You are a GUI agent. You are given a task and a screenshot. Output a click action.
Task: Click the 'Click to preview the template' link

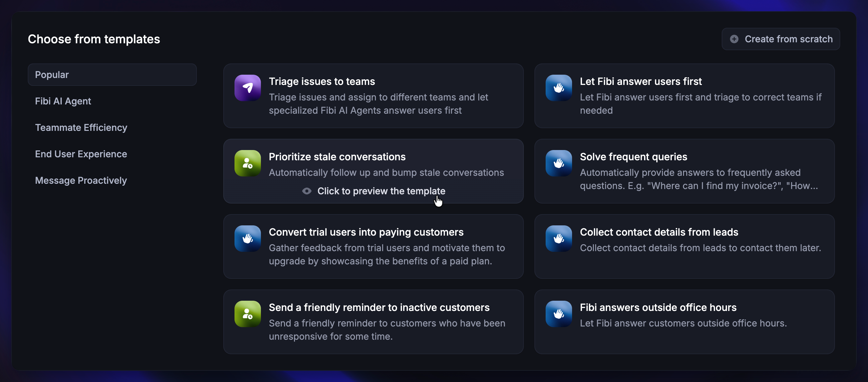coord(381,191)
